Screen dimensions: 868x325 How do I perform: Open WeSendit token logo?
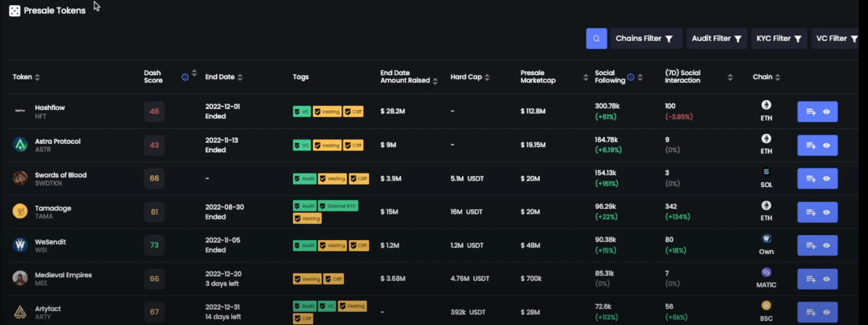tap(20, 245)
